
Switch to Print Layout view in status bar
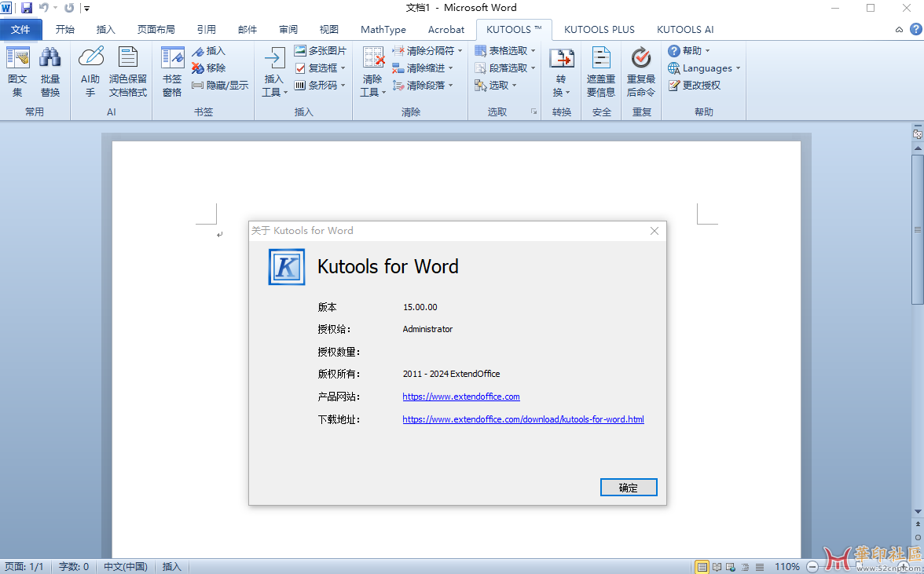[x=702, y=567]
